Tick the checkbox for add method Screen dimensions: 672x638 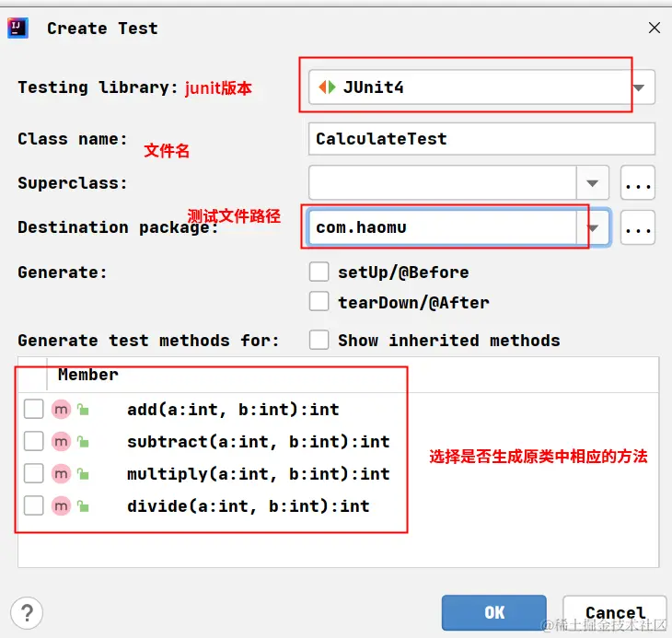coord(33,409)
